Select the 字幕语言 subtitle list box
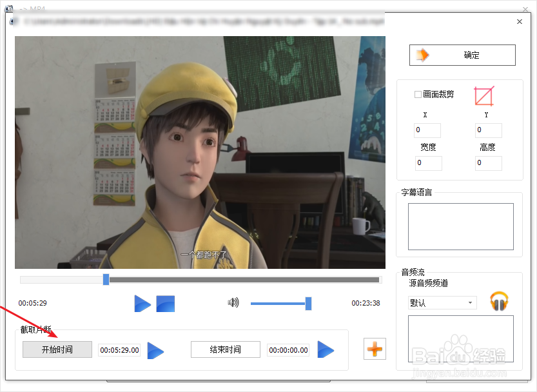The height and width of the screenshot is (392, 537). tap(461, 226)
